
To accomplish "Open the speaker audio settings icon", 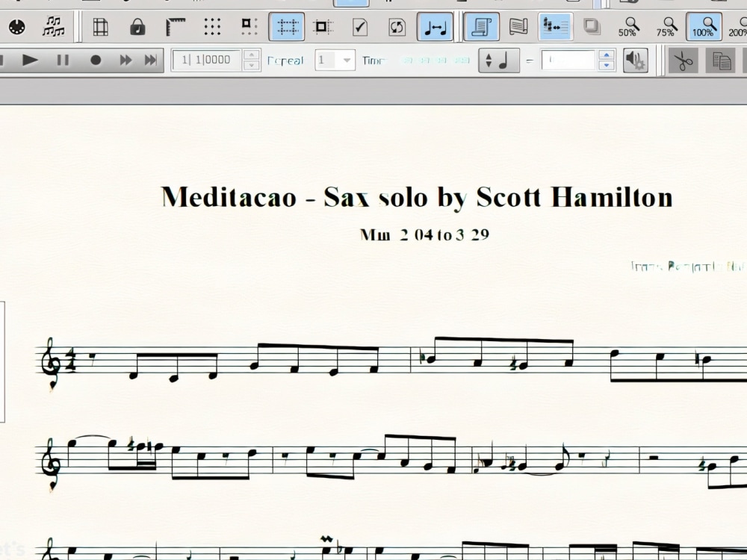I will click(635, 60).
